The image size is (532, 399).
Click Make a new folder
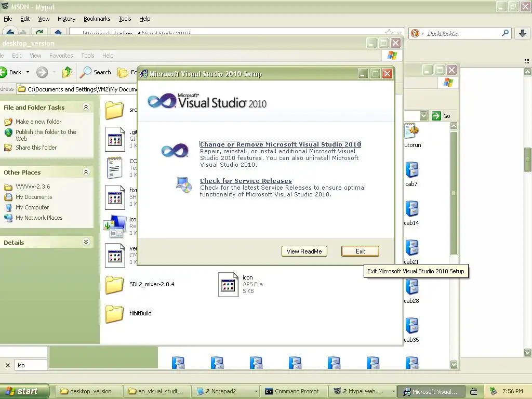[38, 122]
